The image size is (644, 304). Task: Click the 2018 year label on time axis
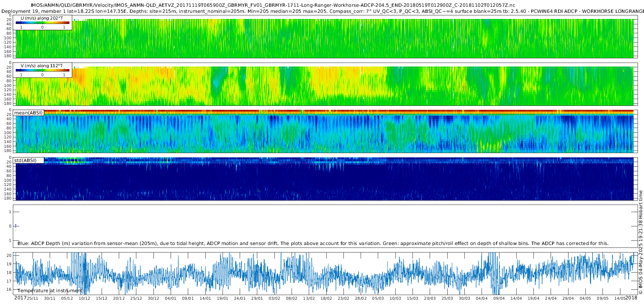631,298
